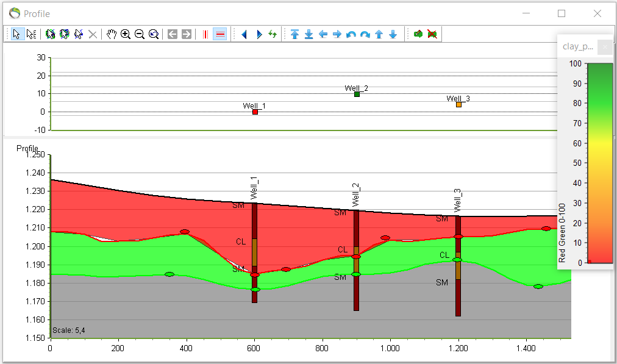
Task: Click the Well_1 borehole column in profile
Action: (255, 252)
